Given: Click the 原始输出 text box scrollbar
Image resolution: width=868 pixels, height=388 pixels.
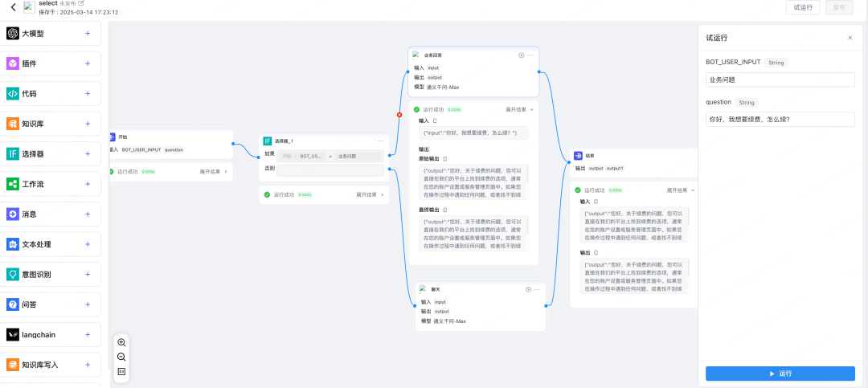Looking at the screenshot, I should (x=527, y=174).
